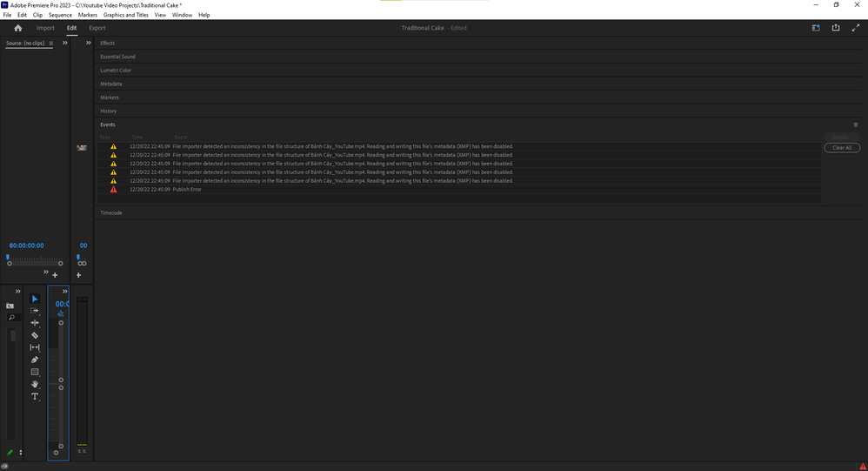Show hidden tabs chevron in timeline panel
The width and height of the screenshot is (868, 471).
pos(64,292)
